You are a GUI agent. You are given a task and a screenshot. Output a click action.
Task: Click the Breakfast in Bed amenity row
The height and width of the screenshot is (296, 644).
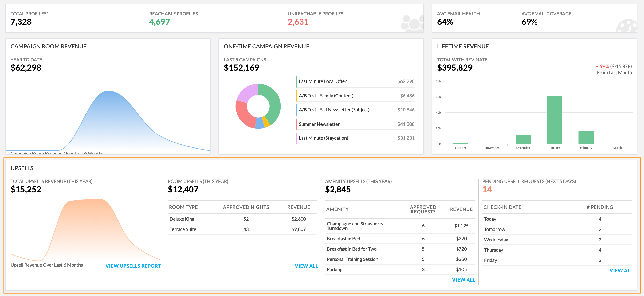pyautogui.click(x=343, y=239)
